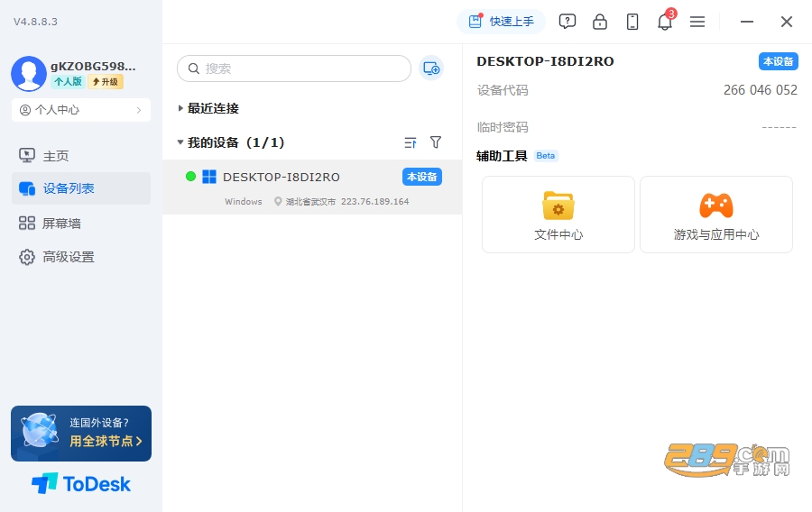The height and width of the screenshot is (512, 812).
Task: Click the user avatar picture
Action: click(29, 73)
